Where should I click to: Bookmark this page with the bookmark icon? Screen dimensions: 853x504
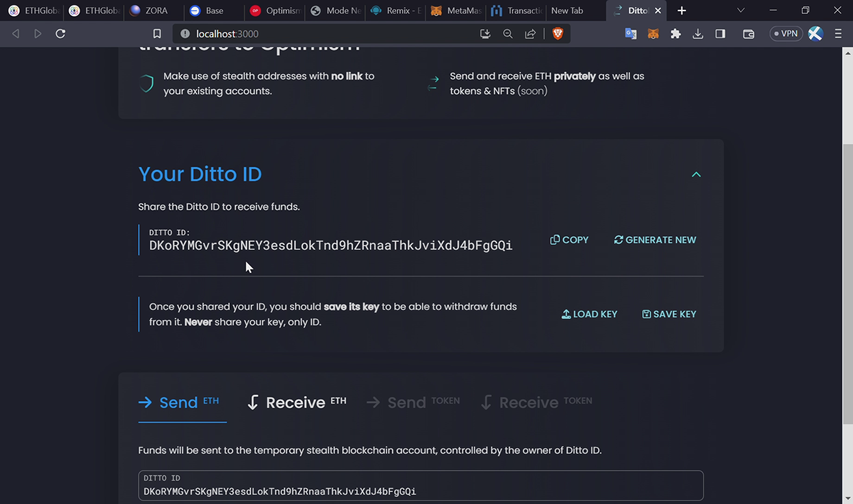click(x=157, y=34)
